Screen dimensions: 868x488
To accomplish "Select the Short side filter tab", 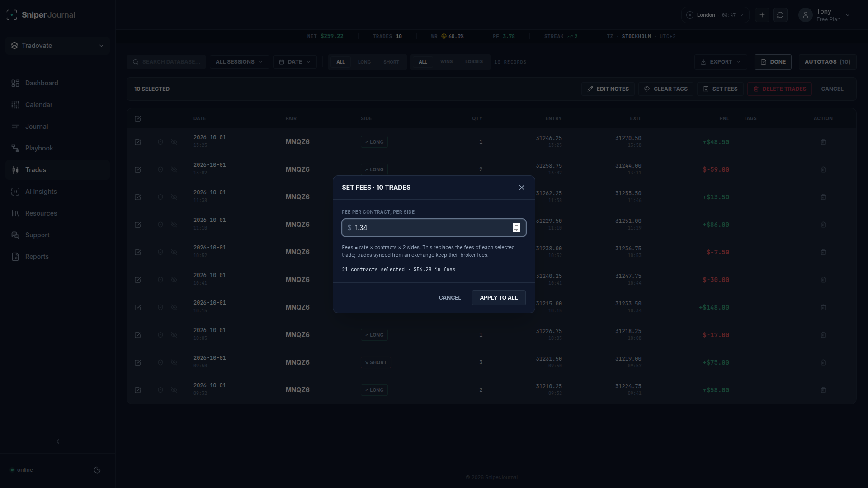I will 391,62.
